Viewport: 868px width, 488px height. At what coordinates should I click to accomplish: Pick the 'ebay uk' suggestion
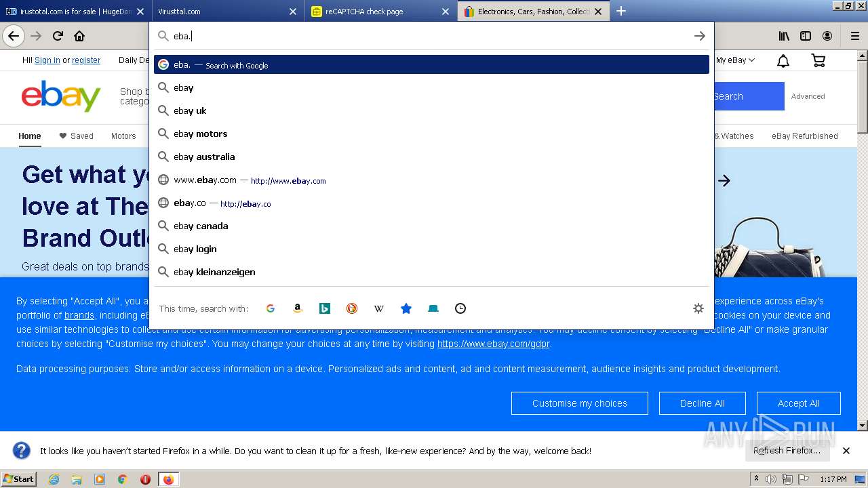(x=431, y=110)
